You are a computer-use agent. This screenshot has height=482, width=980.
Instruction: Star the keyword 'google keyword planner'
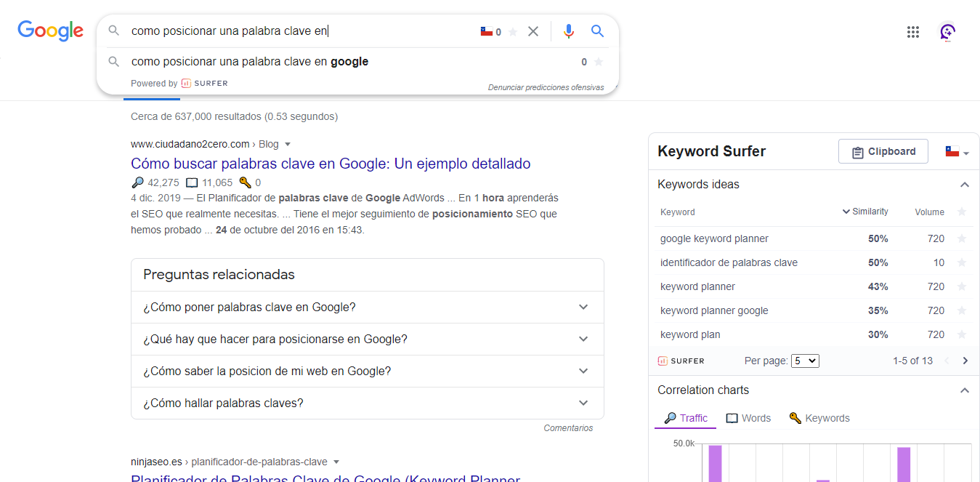(962, 238)
